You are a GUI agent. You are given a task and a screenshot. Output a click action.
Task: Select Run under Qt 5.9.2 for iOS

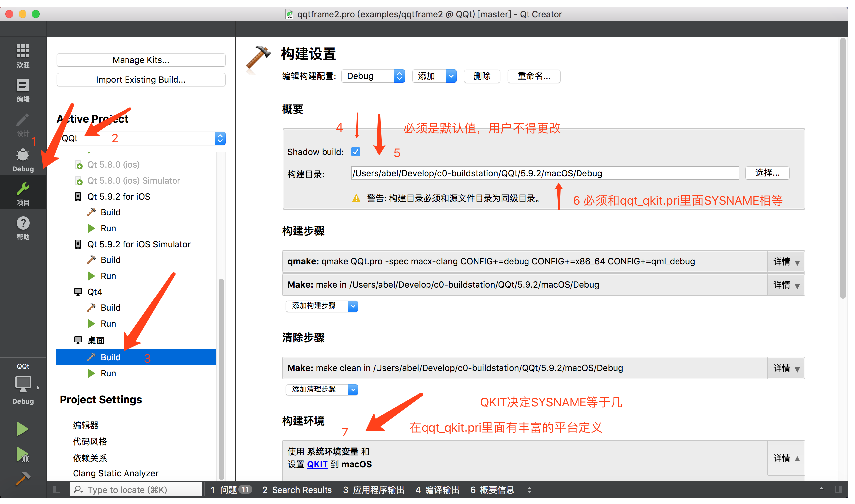(x=109, y=229)
